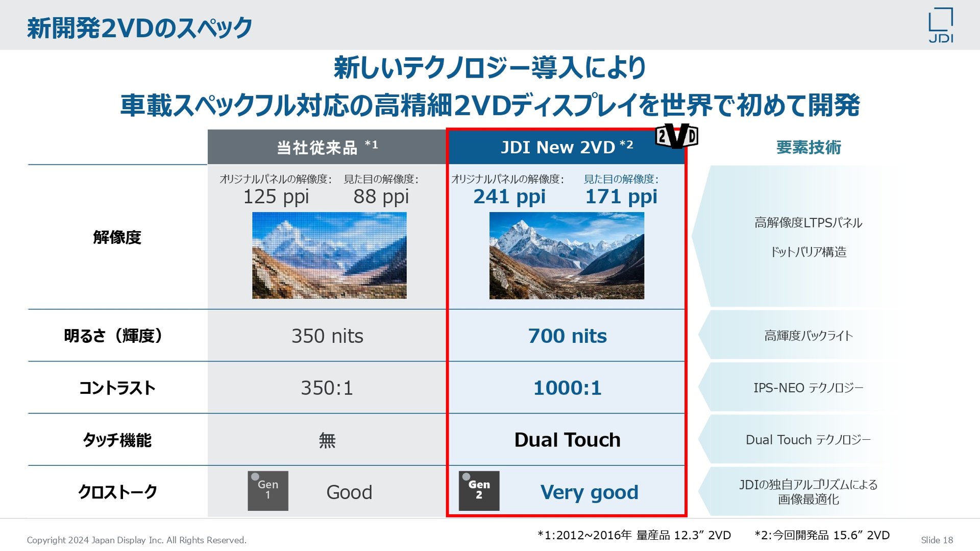Click the 高解像度LTPSパネル technology label

coord(806,222)
